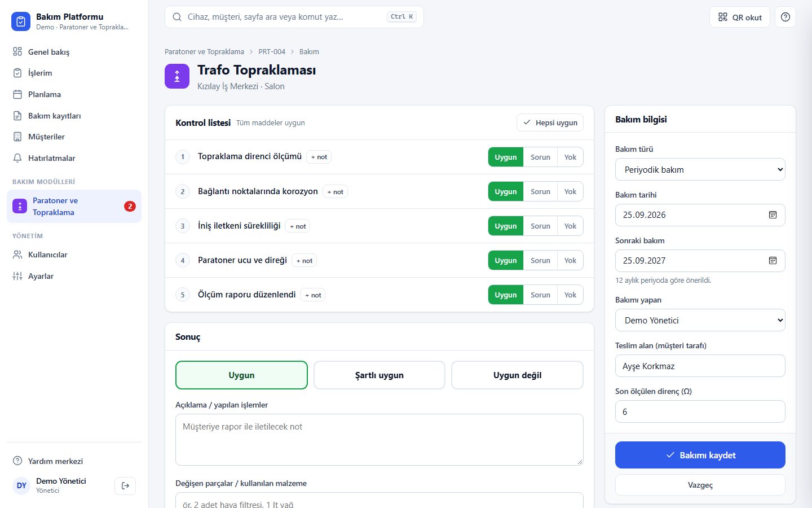Click the Paratoner ve Topraklama breadcrumb

(204, 52)
